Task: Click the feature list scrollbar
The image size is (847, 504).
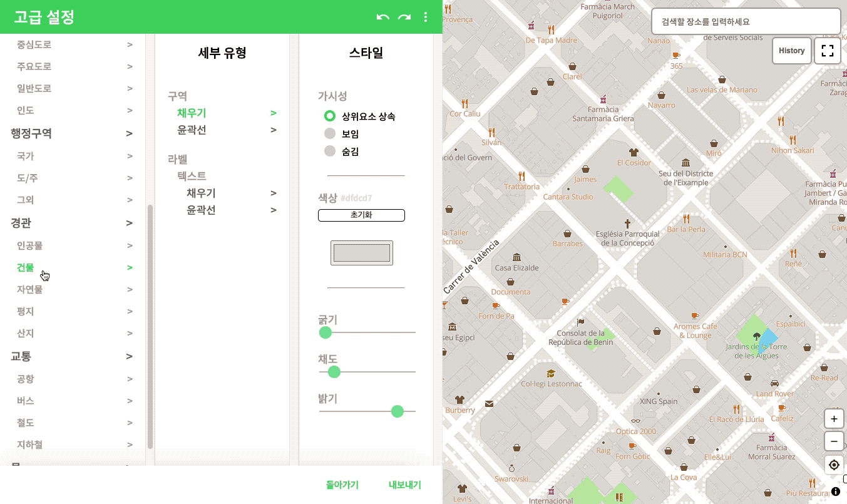Action: pos(150,326)
